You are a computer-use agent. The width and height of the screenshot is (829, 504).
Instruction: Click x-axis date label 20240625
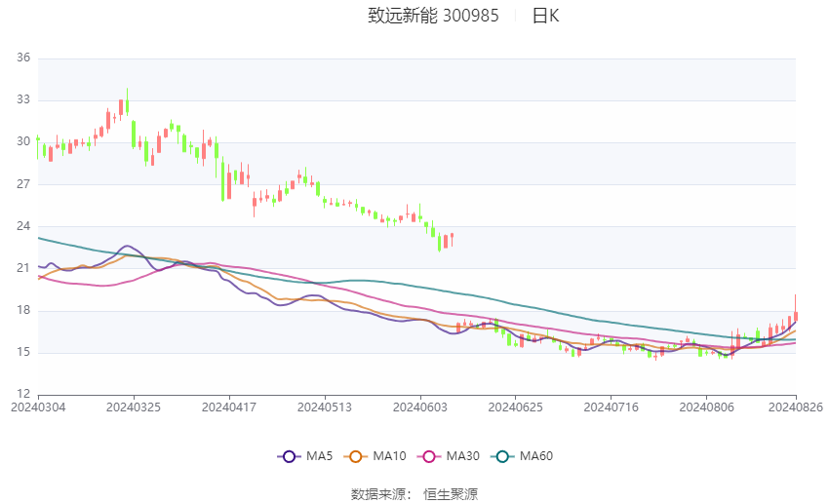(x=516, y=407)
